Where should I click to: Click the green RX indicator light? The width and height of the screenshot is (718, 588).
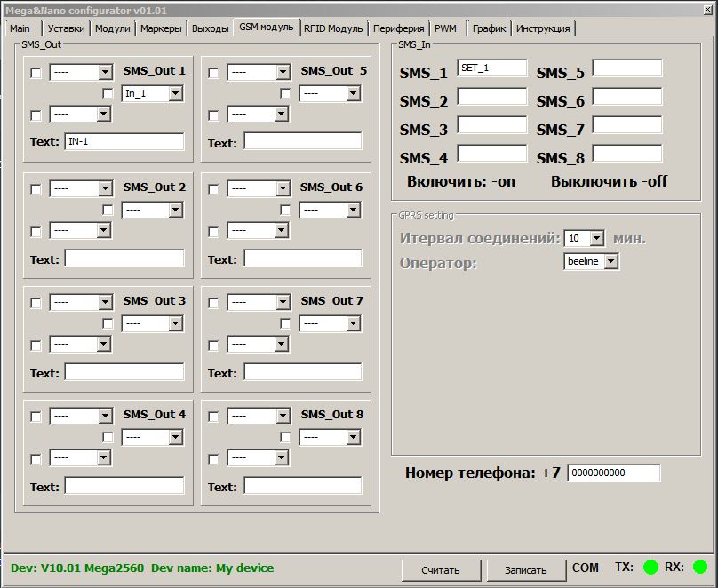[700, 567]
